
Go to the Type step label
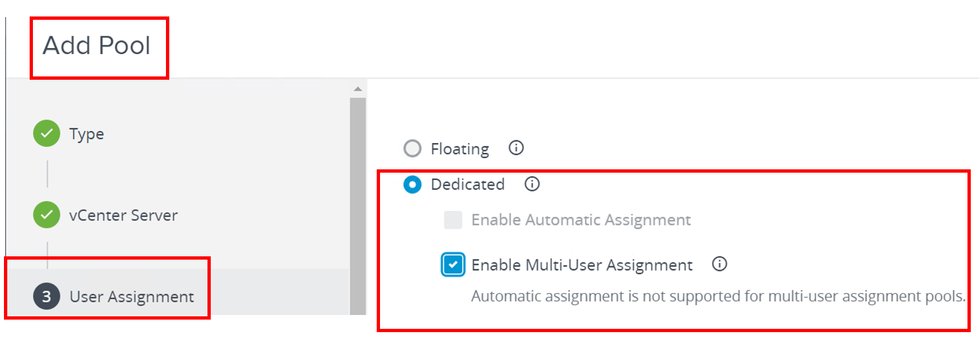(86, 134)
